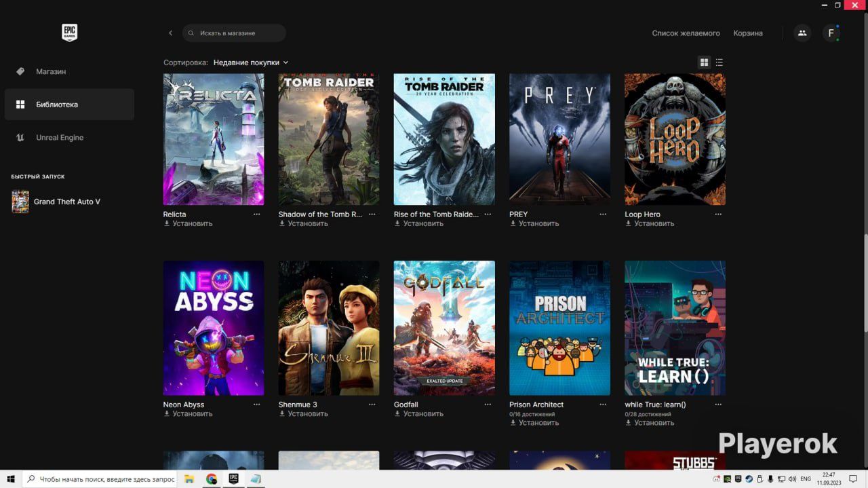Click Установить under while True: learn()
Screen dimensions: 868x488
[650, 423]
